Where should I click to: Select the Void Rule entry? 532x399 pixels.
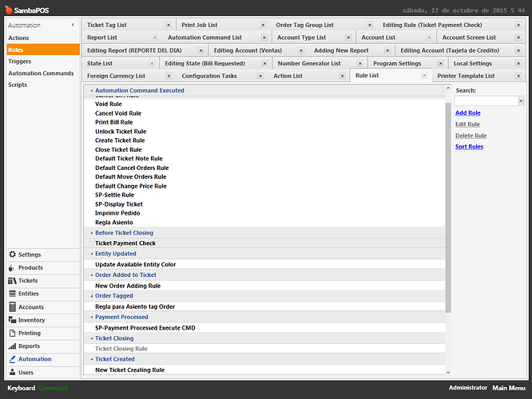coord(264,104)
